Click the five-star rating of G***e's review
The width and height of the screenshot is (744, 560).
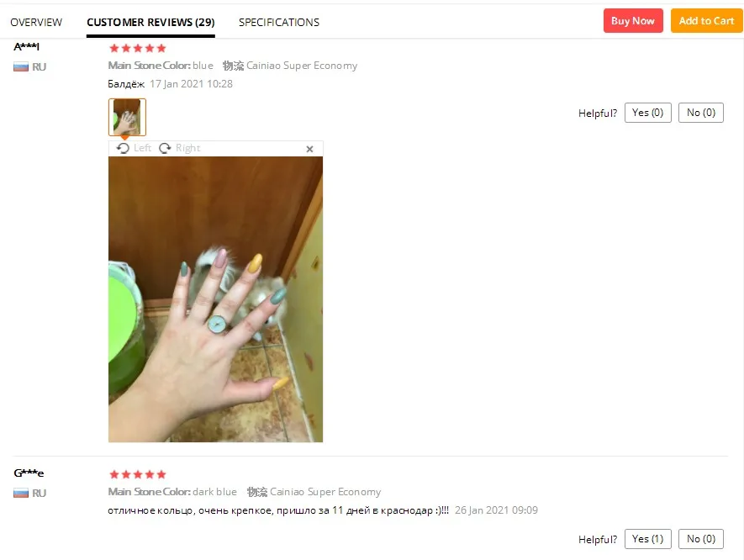(x=138, y=474)
